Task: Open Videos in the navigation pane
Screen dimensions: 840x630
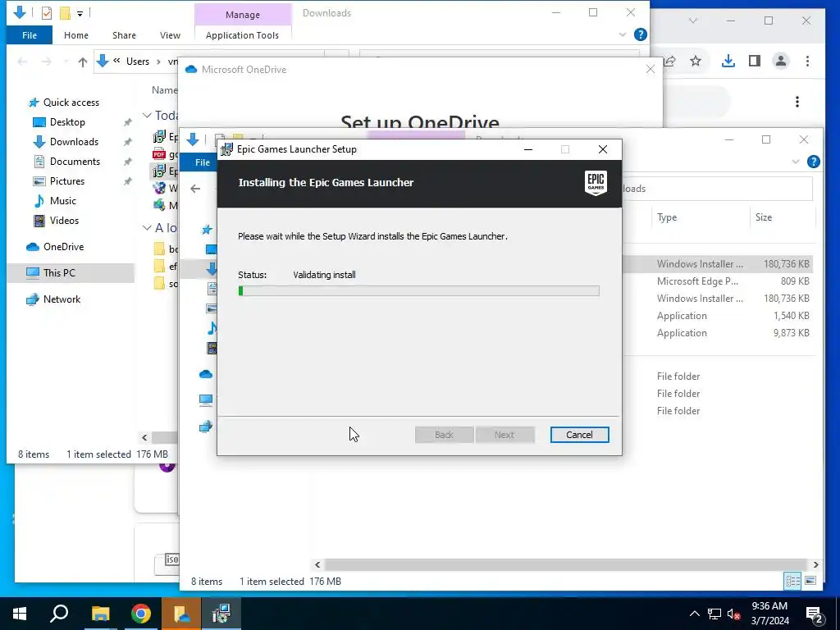Action: [64, 220]
